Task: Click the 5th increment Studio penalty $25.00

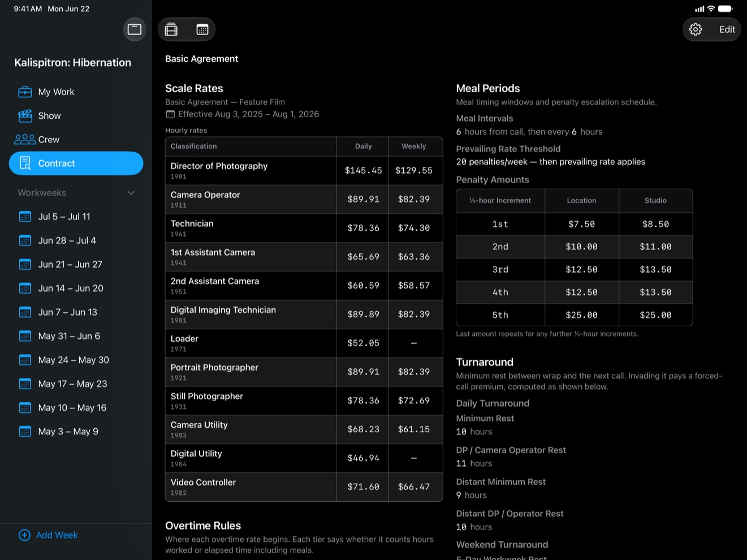Action: (x=655, y=315)
